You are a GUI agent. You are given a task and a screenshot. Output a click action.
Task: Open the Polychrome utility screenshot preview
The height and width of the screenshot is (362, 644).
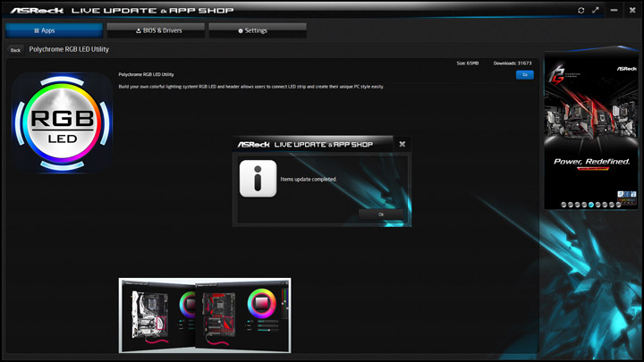tap(205, 316)
